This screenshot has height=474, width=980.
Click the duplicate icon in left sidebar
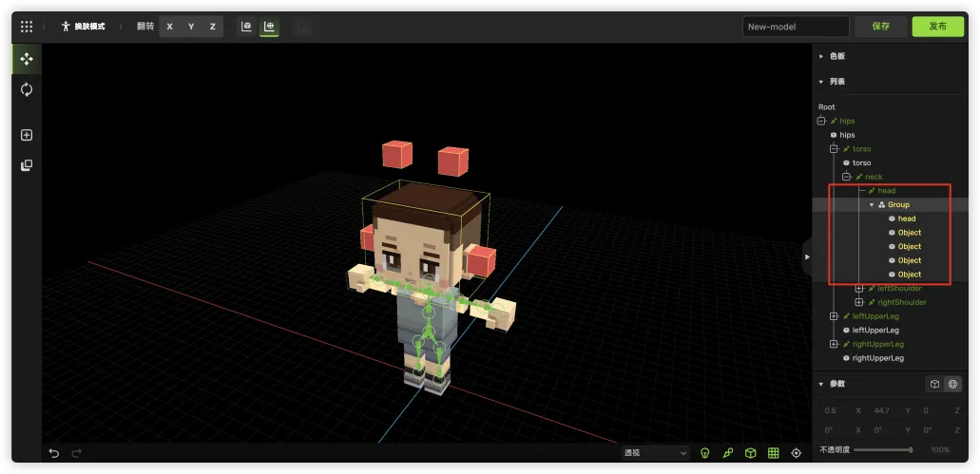coord(26,165)
